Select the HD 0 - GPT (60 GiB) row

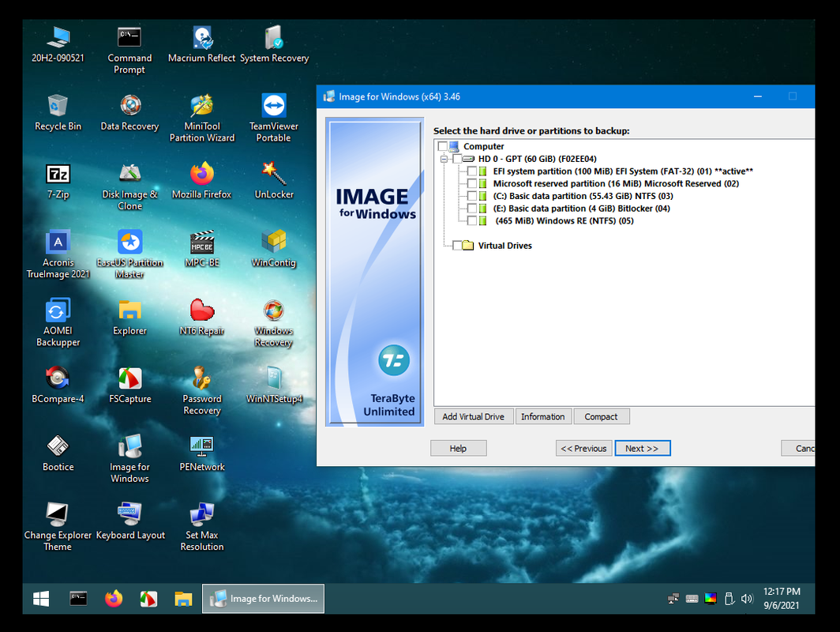(538, 159)
